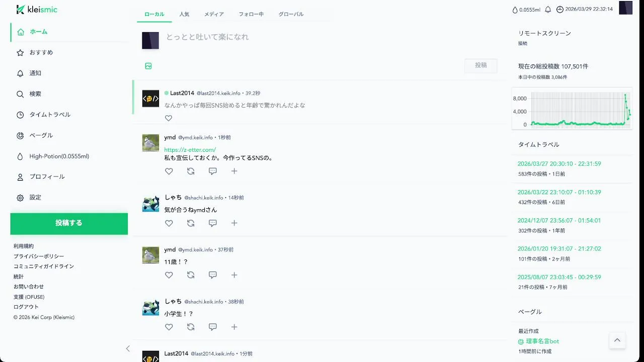Click the post count graph

[572, 109]
